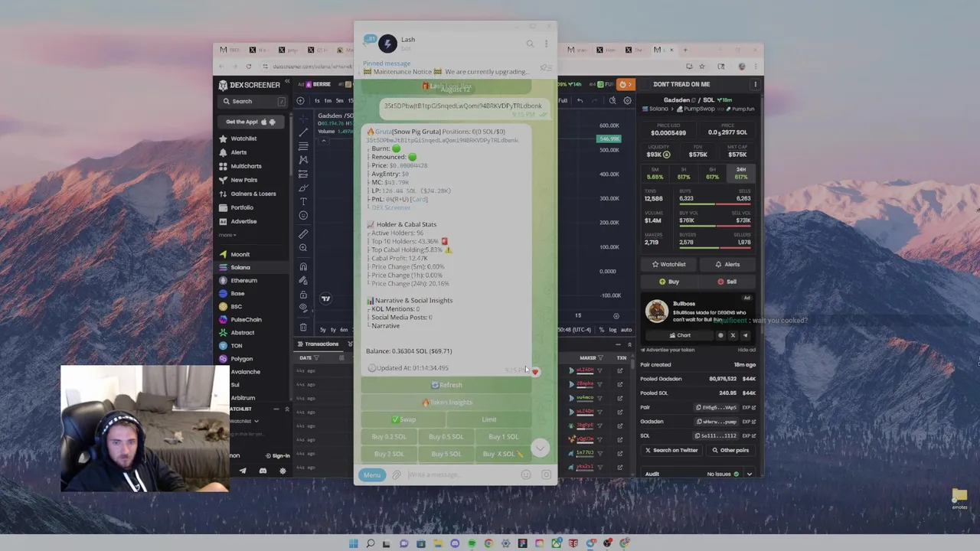The image size is (980, 551).
Task: Click the Telegram message input field
Action: 462,475
